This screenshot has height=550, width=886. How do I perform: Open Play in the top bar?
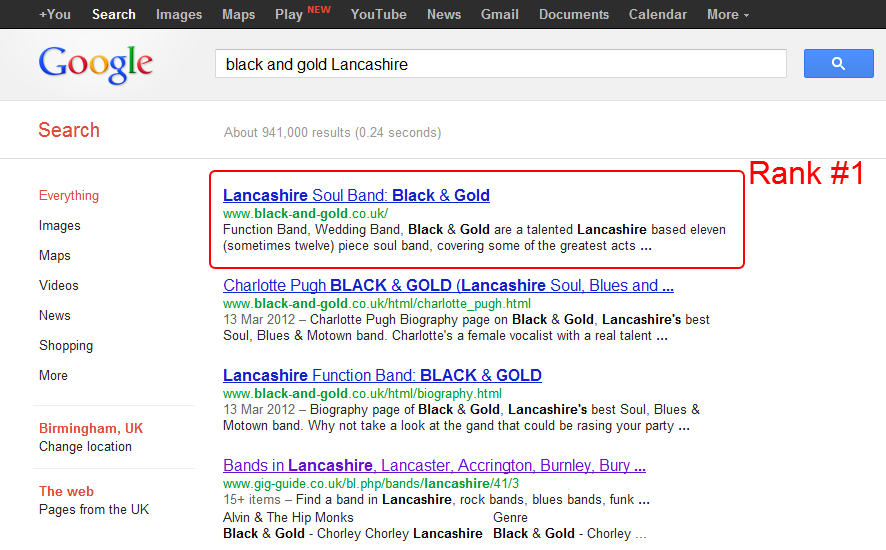point(289,14)
